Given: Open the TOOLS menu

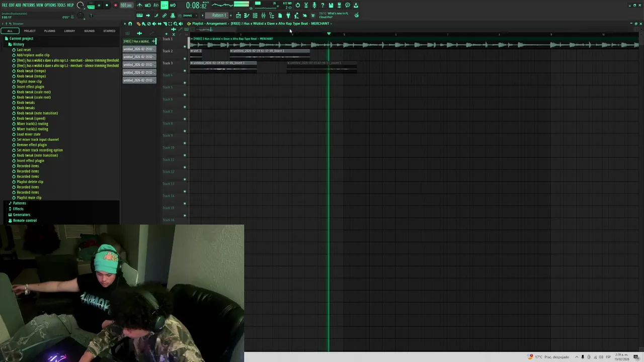Looking at the screenshot, I should (x=61, y=5).
